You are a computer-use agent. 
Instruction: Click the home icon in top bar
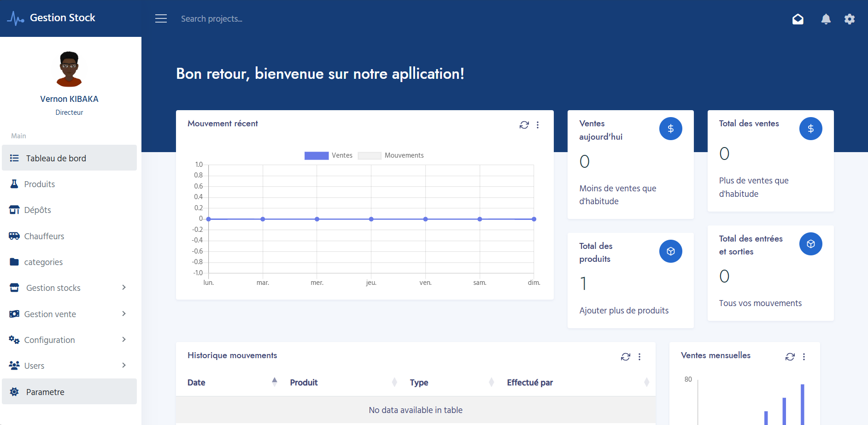click(798, 19)
